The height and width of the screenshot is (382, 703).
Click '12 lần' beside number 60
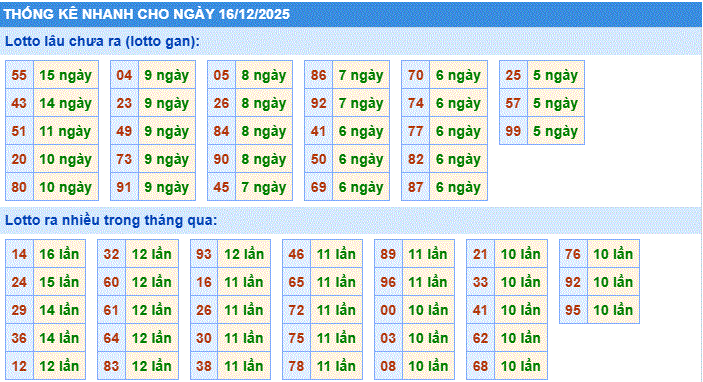click(152, 282)
